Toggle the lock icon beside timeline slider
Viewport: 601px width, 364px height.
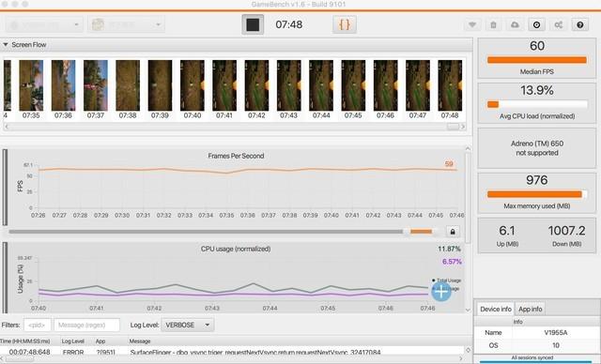453,232
